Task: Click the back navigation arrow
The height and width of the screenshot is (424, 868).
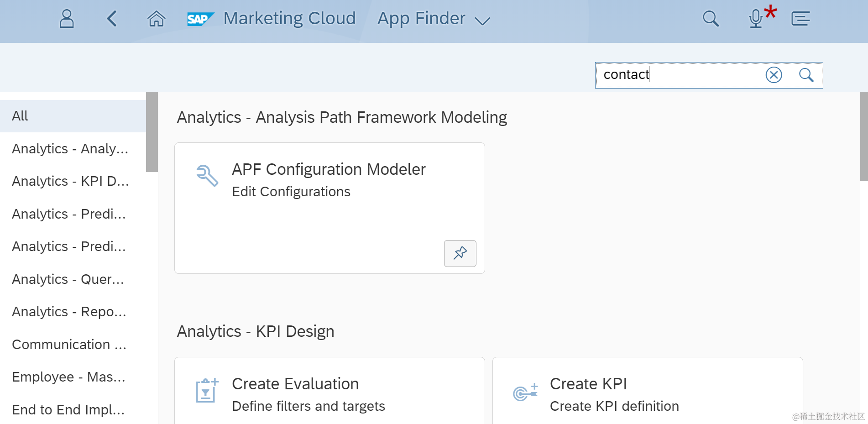Action: [x=112, y=19]
